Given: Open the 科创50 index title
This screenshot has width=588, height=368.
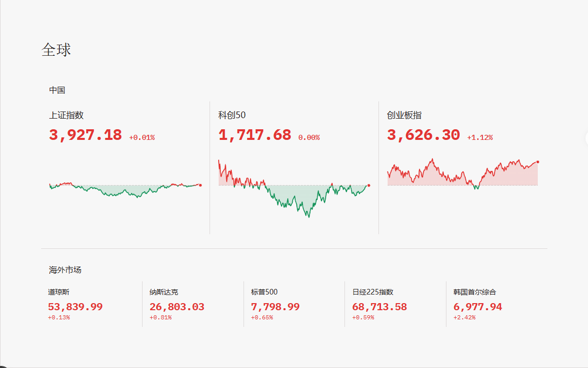Looking at the screenshot, I should point(232,115).
